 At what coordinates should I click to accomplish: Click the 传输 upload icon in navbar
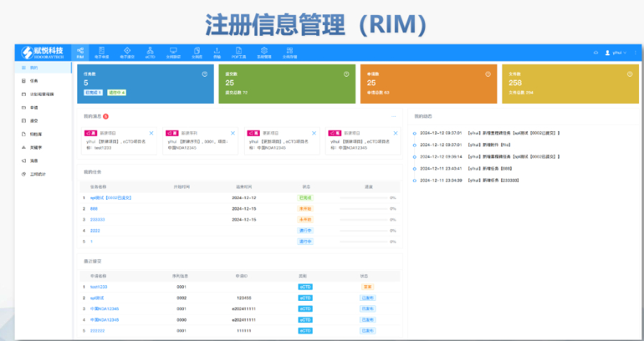tap(217, 52)
